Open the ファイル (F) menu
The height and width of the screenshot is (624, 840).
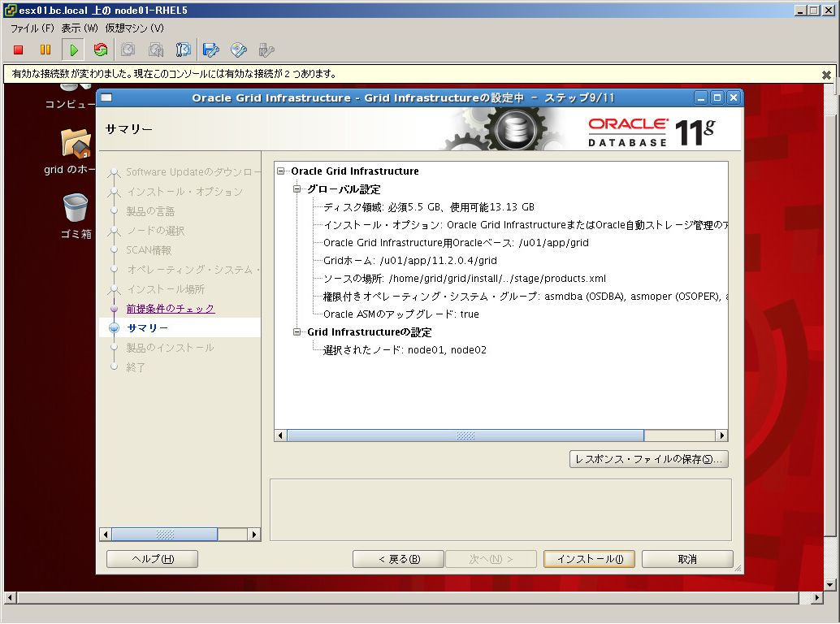pos(32,28)
